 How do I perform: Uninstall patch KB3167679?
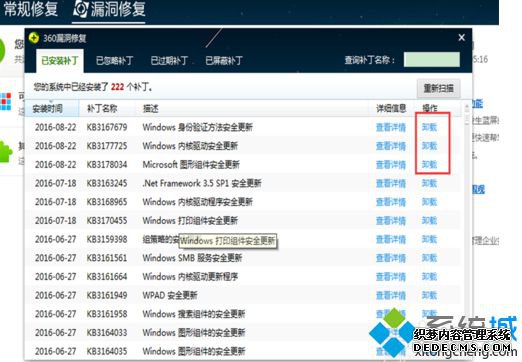point(429,127)
